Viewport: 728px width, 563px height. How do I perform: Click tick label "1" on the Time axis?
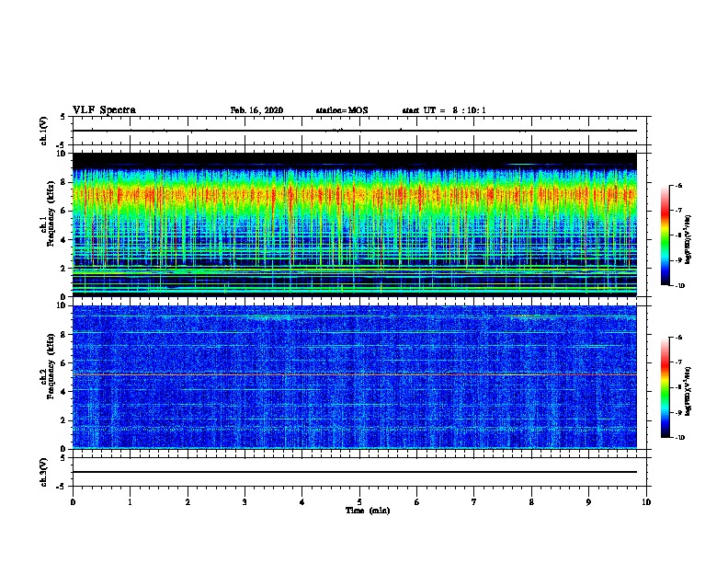[x=130, y=502]
